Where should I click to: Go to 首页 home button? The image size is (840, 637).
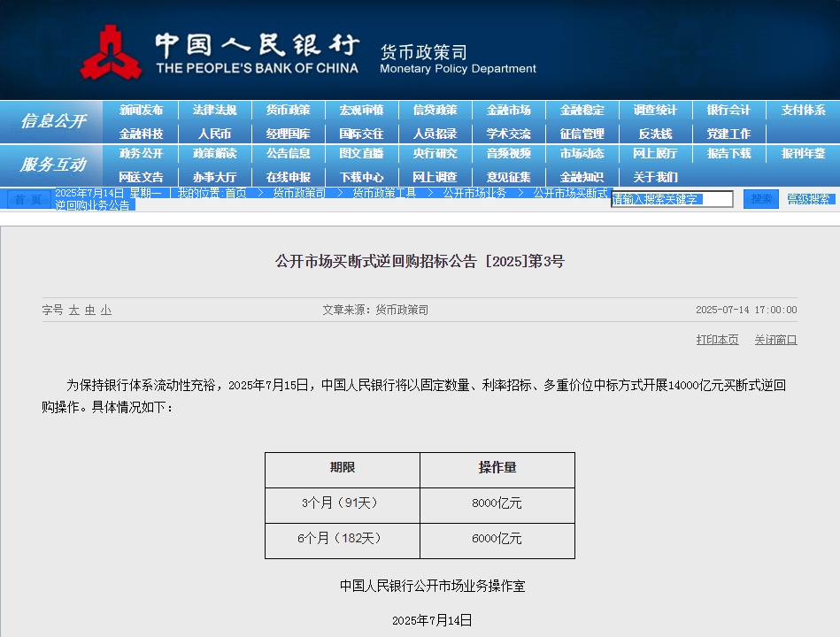coord(27,199)
